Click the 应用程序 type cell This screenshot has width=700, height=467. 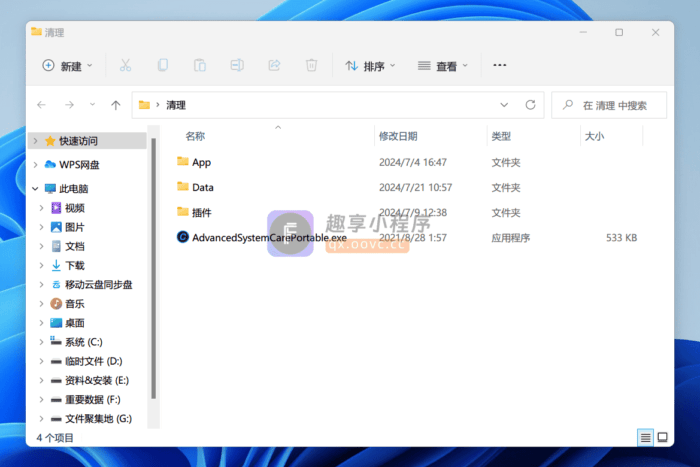(511, 238)
